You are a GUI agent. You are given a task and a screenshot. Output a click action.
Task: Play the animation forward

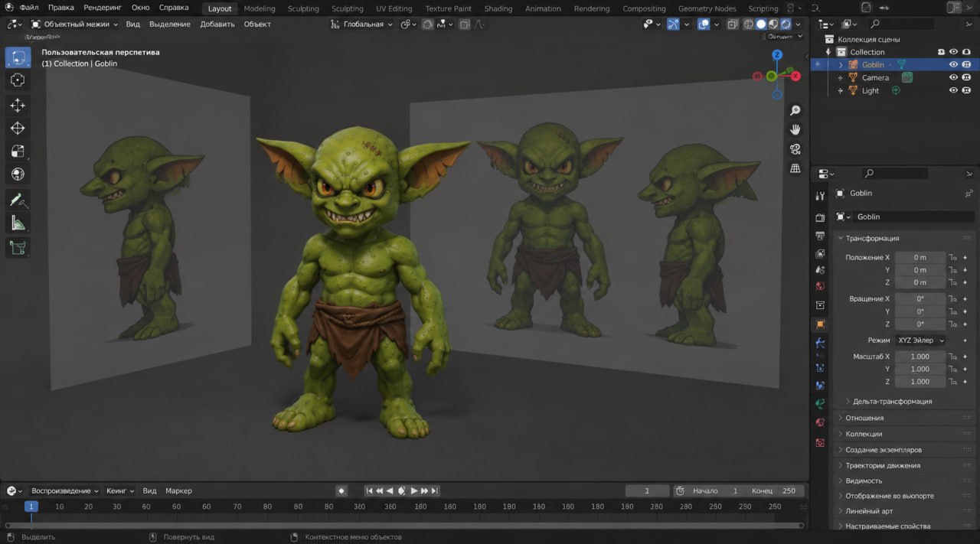click(x=414, y=490)
